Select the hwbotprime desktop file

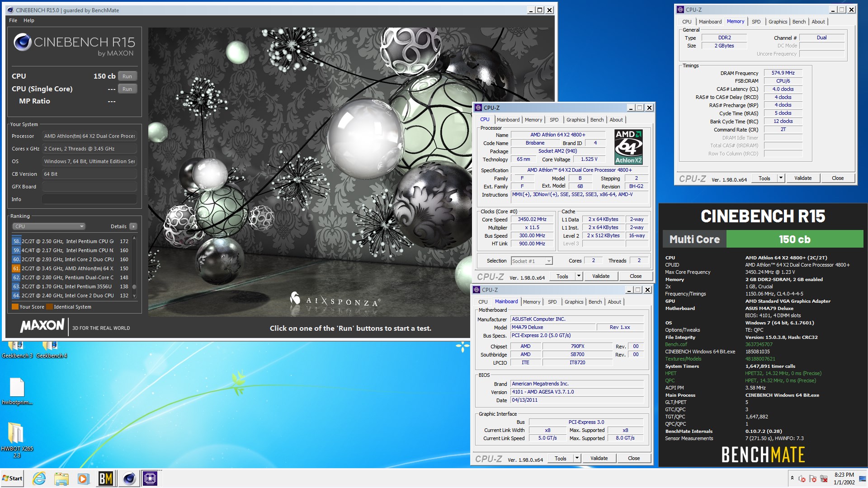pyautogui.click(x=17, y=391)
